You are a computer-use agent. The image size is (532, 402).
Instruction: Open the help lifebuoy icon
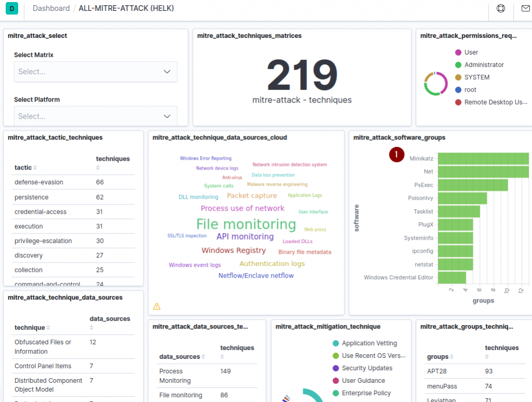pos(501,8)
